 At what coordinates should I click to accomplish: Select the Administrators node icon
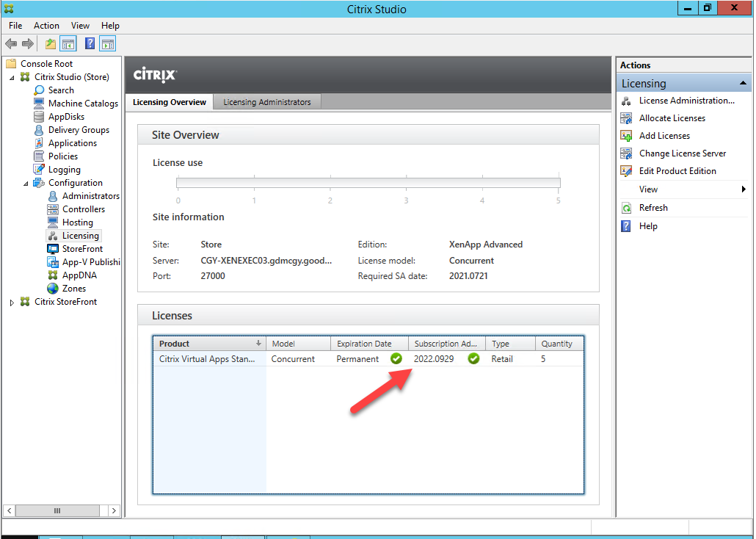click(53, 196)
